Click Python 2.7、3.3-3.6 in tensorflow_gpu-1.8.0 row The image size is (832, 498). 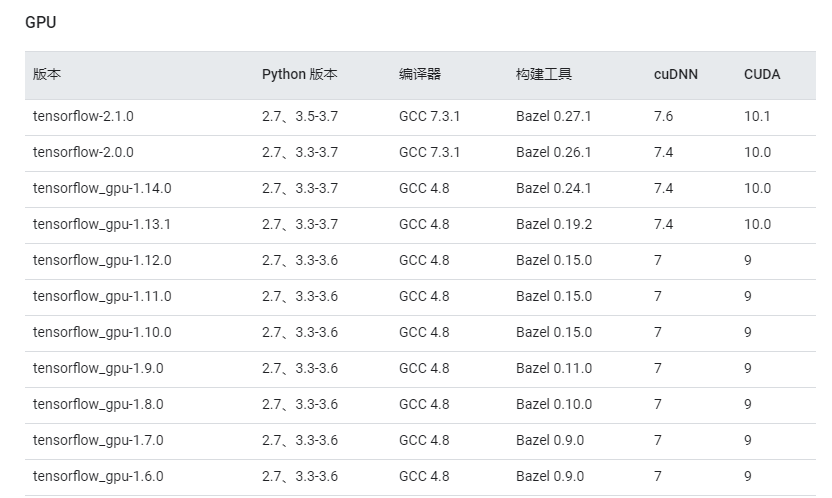(x=300, y=405)
